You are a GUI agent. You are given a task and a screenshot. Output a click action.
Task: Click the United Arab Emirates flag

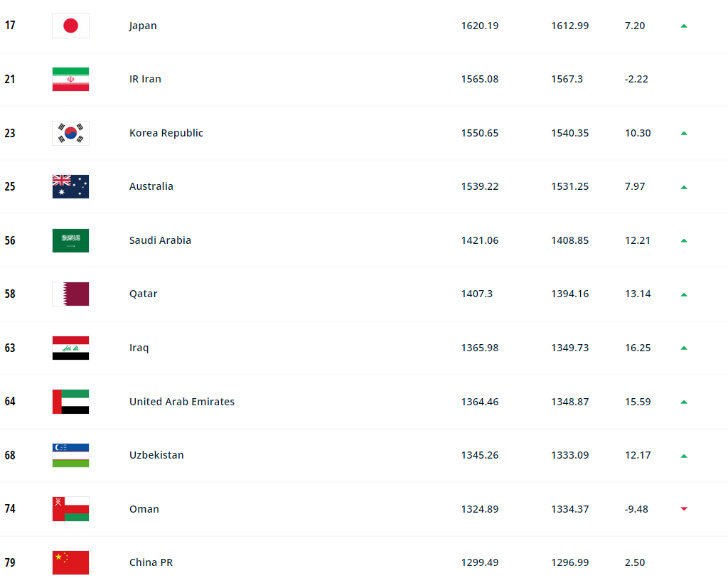coord(70,402)
